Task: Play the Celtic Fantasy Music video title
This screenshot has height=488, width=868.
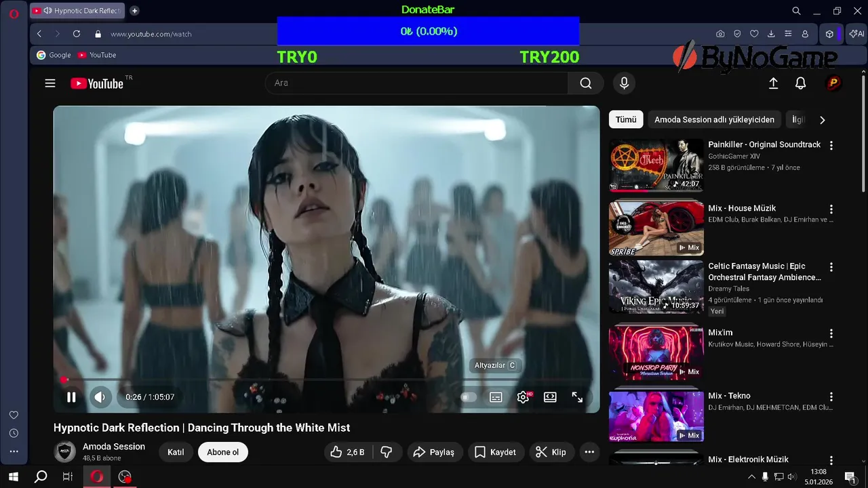Action: (764, 272)
